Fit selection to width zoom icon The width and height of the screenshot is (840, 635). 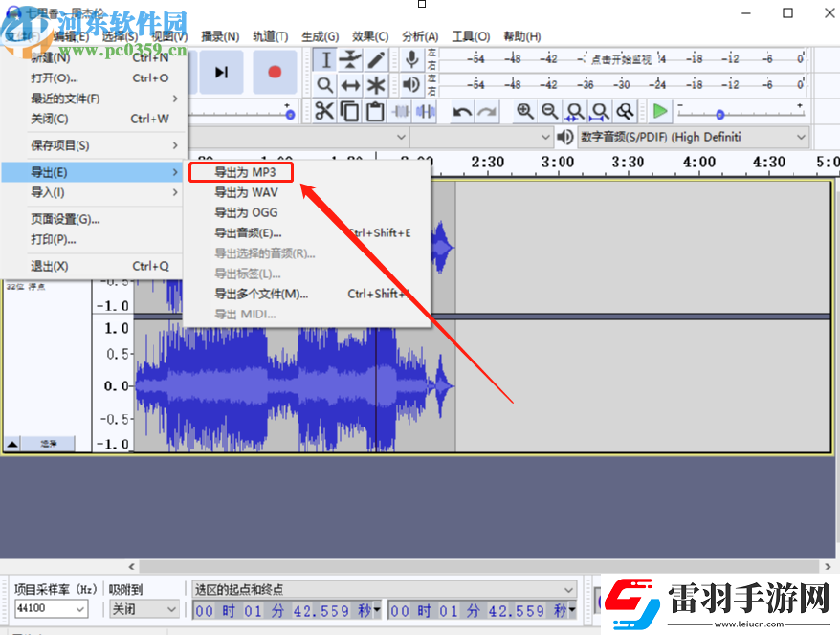click(x=575, y=111)
